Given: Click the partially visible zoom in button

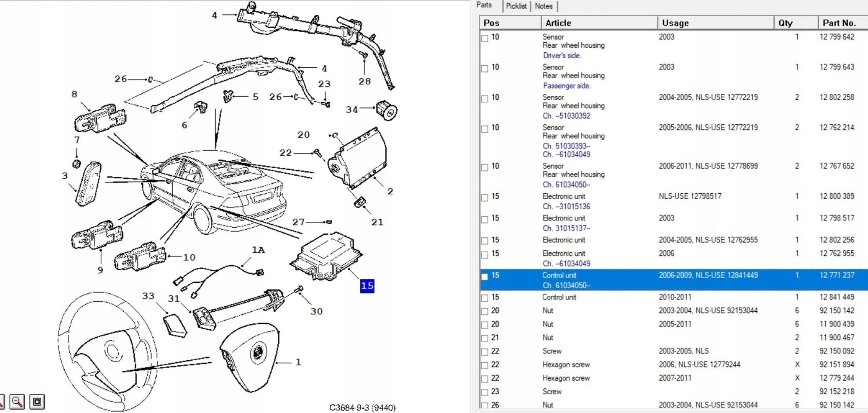Looking at the screenshot, I should click(1, 402).
